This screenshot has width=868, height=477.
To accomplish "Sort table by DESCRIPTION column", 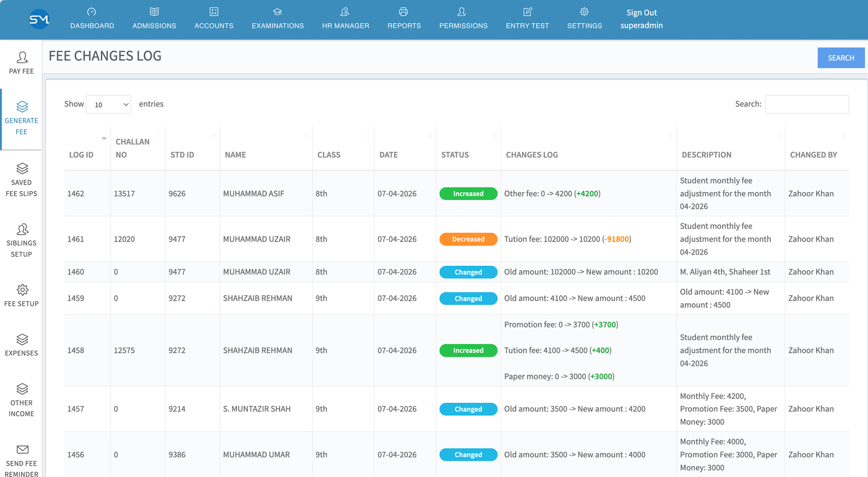I will (x=731, y=148).
